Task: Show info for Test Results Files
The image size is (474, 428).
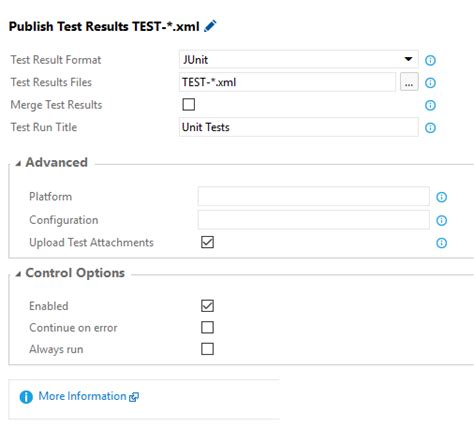Action: coord(430,83)
